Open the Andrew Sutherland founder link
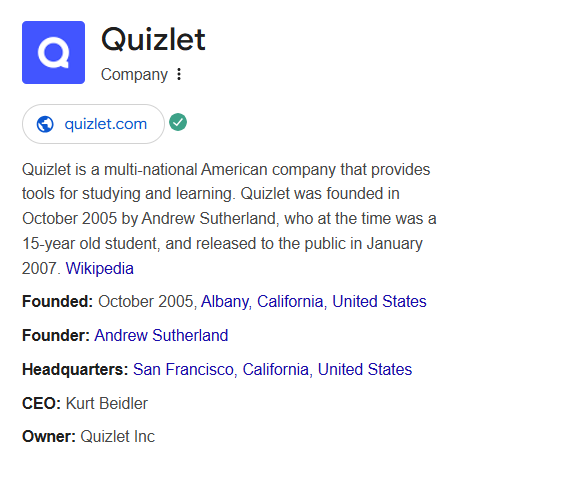567x481 pixels. [161, 335]
